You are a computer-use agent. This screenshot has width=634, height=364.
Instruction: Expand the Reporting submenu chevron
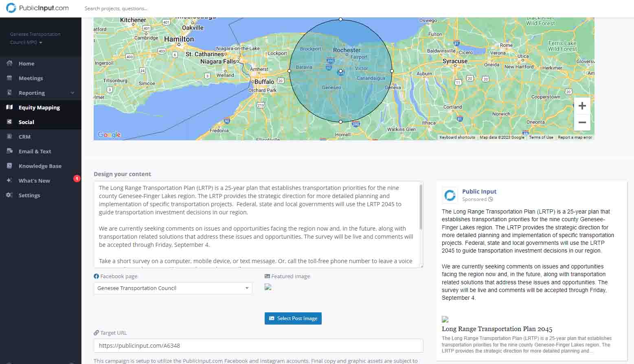[x=72, y=93]
